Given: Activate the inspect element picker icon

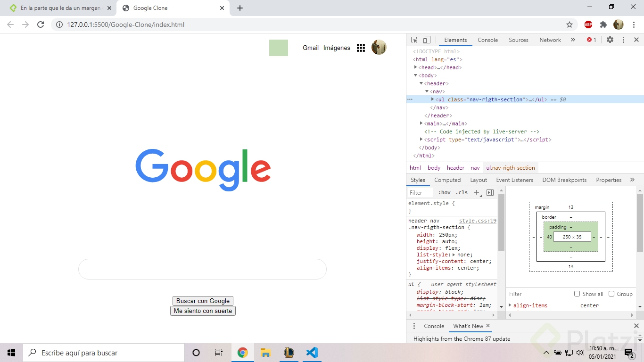Looking at the screenshot, I should [414, 40].
